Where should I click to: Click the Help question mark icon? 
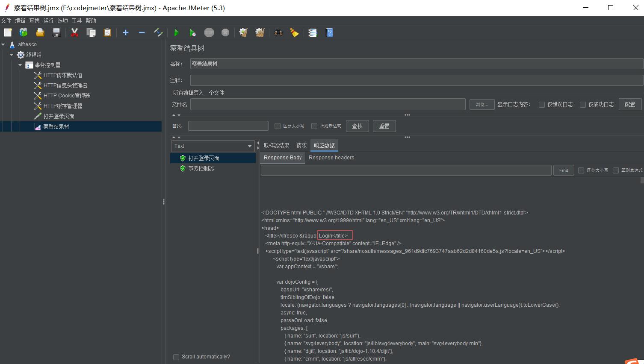point(329,32)
